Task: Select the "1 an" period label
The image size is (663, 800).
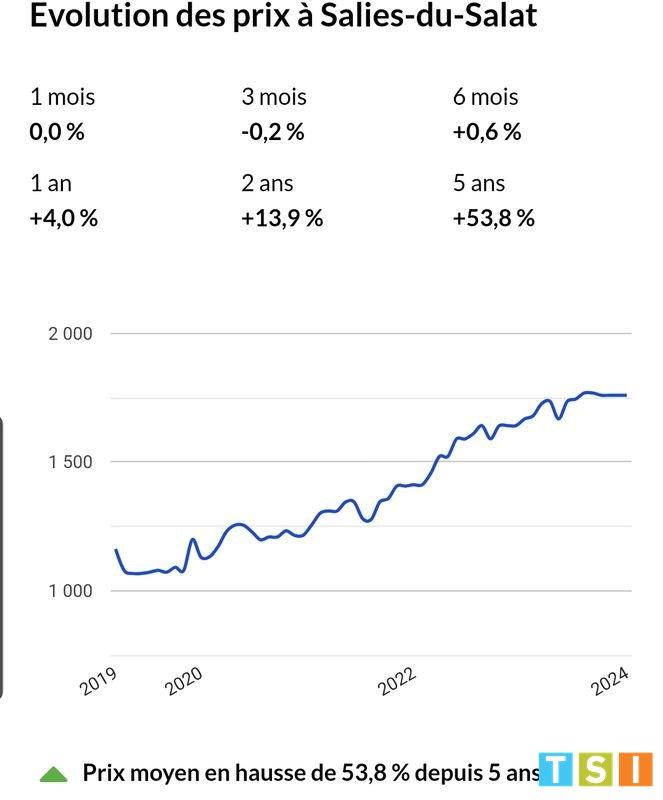Action: coord(52,183)
